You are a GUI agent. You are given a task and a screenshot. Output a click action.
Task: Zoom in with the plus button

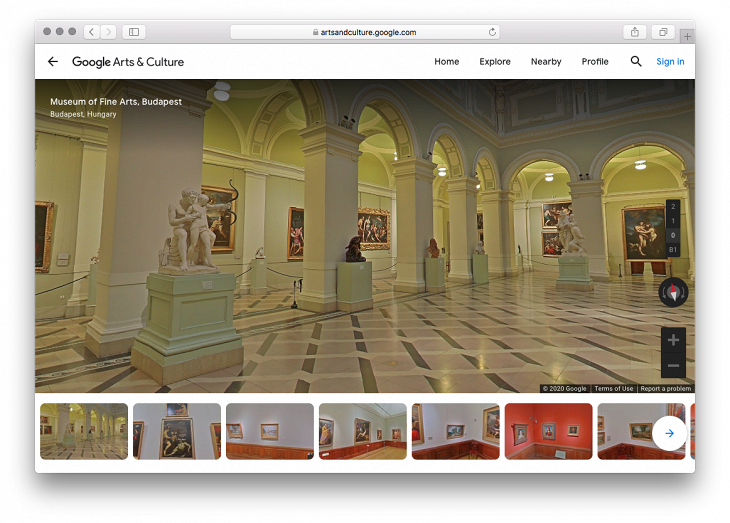(x=673, y=340)
